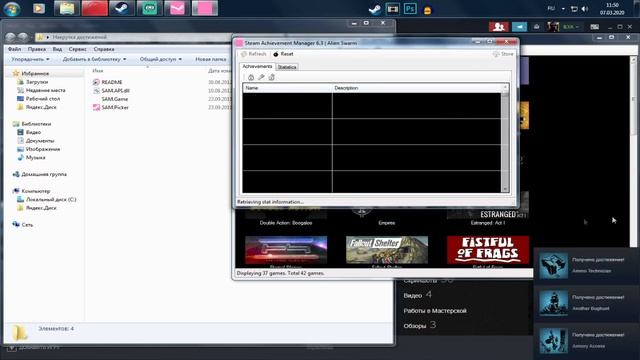The width and height of the screenshot is (640, 360).
Task: Click the volume speaker icon in the system tray
Action: tap(585, 9)
